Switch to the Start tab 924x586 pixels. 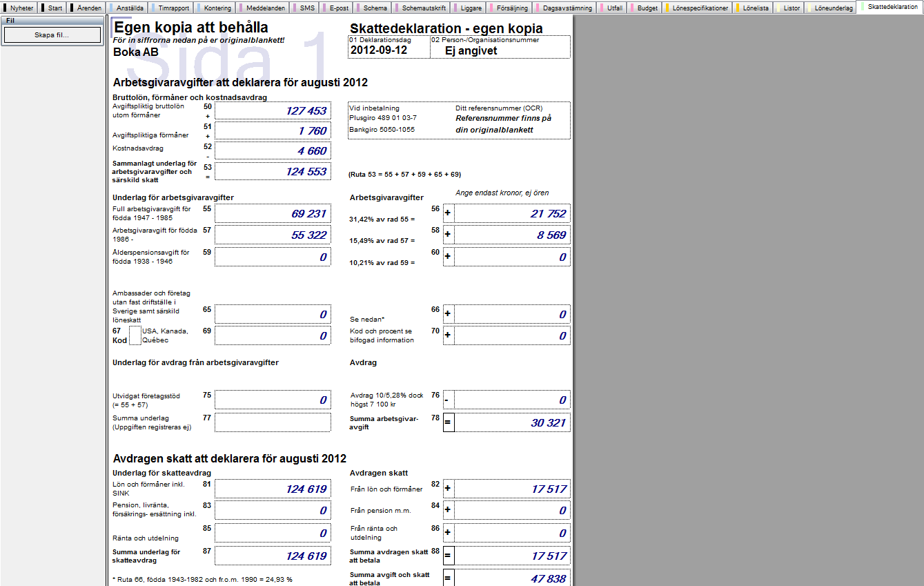pos(52,8)
